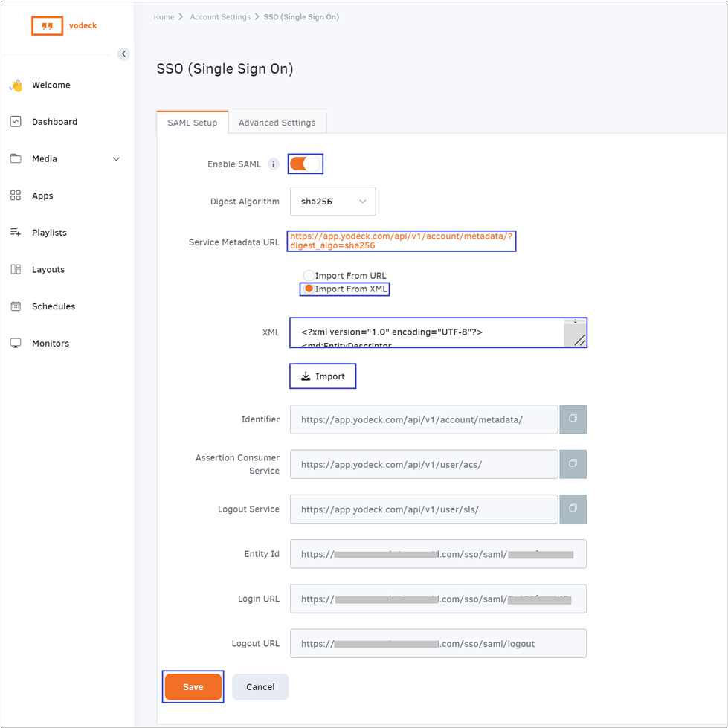728x728 pixels.
Task: Click the Enable SAML info icon
Action: point(273,164)
